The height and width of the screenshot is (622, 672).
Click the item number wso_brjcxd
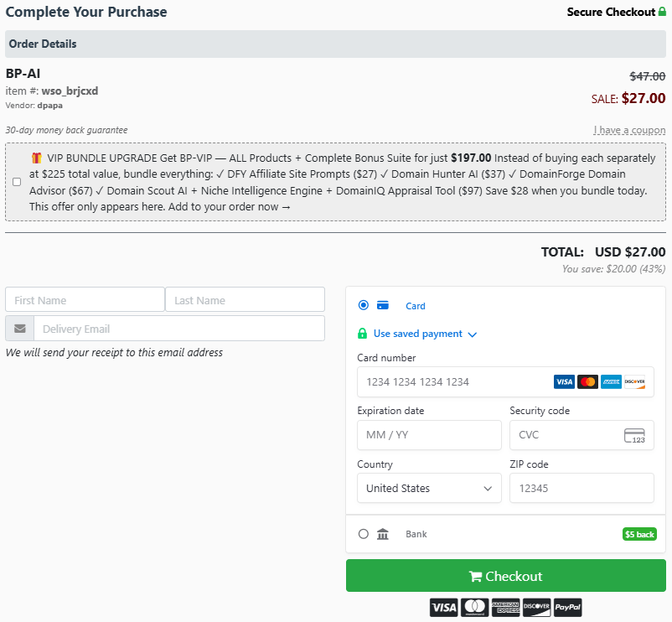(x=70, y=91)
